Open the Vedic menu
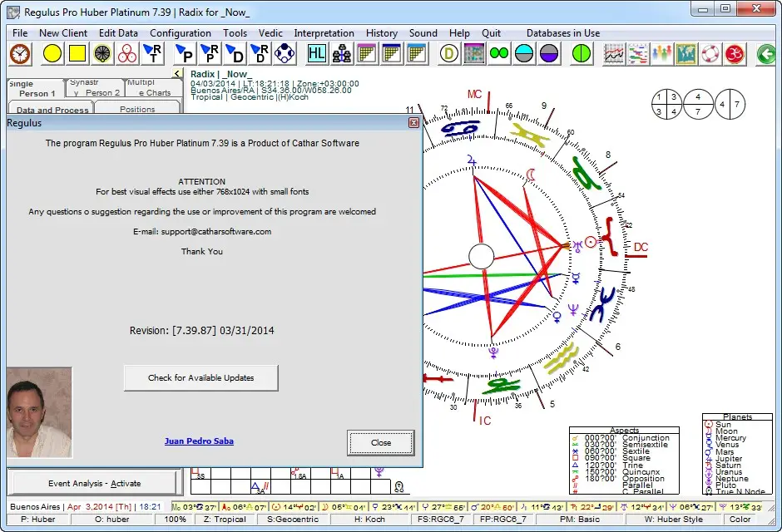This screenshot has height=532, width=782. [x=270, y=33]
